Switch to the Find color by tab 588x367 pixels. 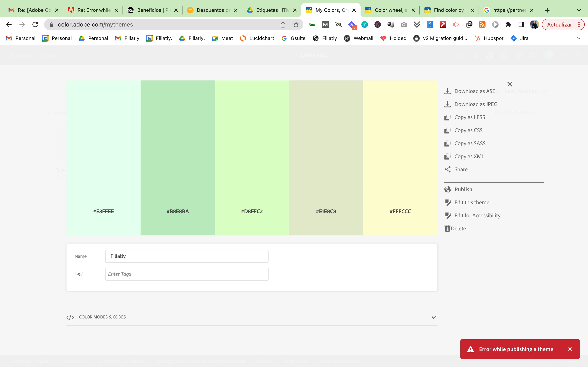pos(449,10)
